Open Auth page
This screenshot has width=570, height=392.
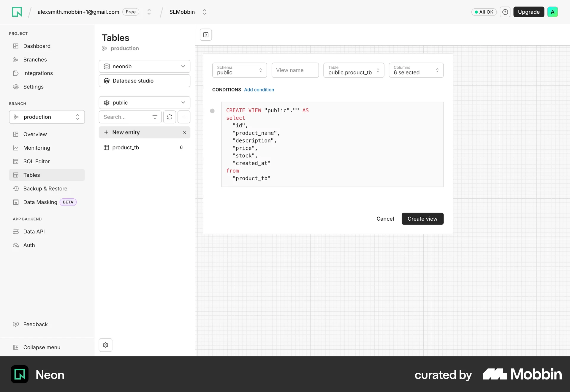(47, 245)
